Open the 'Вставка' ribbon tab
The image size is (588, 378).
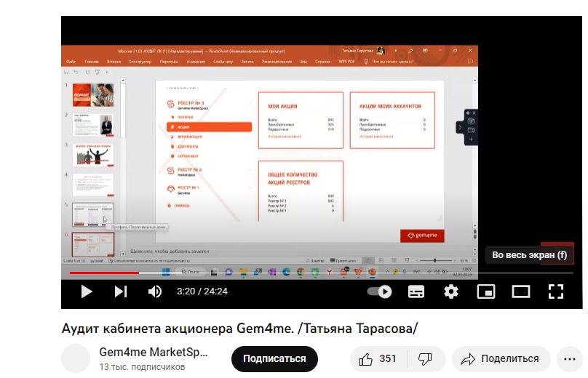coord(114,62)
